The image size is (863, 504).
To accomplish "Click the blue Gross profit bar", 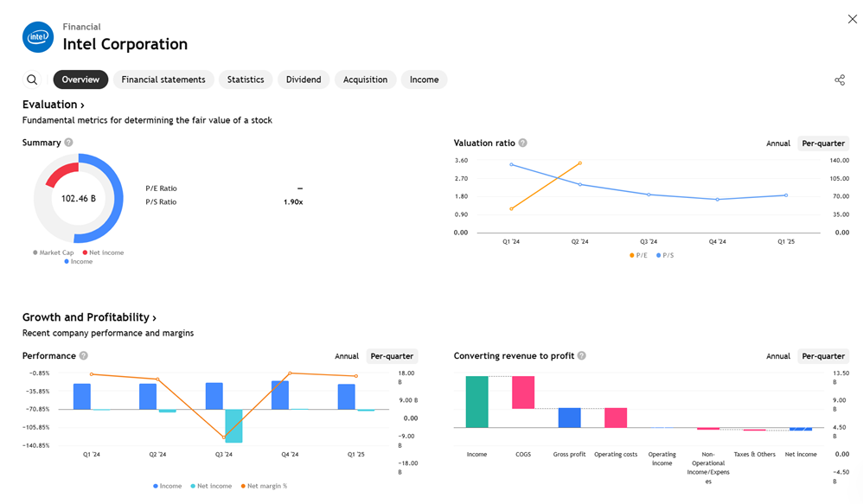I will click(x=569, y=418).
